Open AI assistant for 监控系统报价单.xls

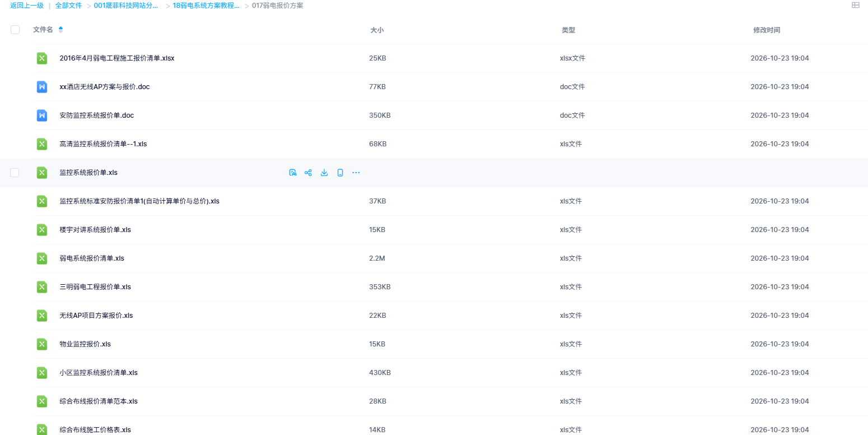pos(292,173)
